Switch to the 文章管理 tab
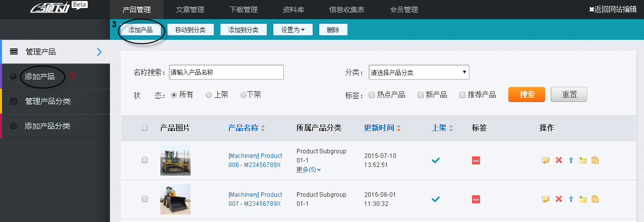 coord(190,10)
